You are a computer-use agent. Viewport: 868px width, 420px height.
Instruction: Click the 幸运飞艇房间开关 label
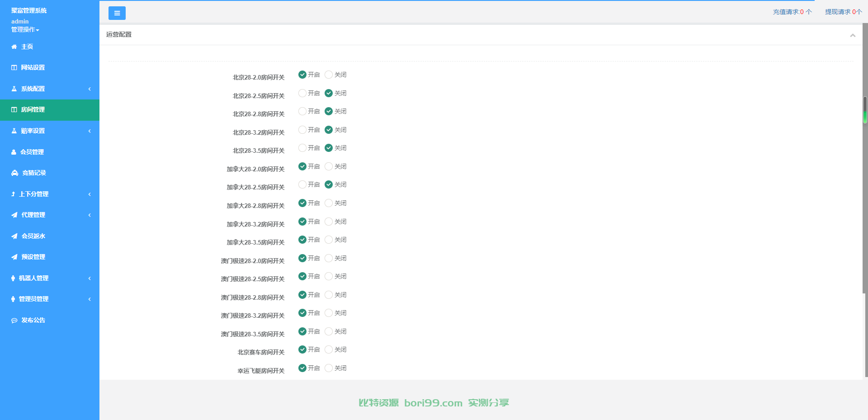[261, 371]
